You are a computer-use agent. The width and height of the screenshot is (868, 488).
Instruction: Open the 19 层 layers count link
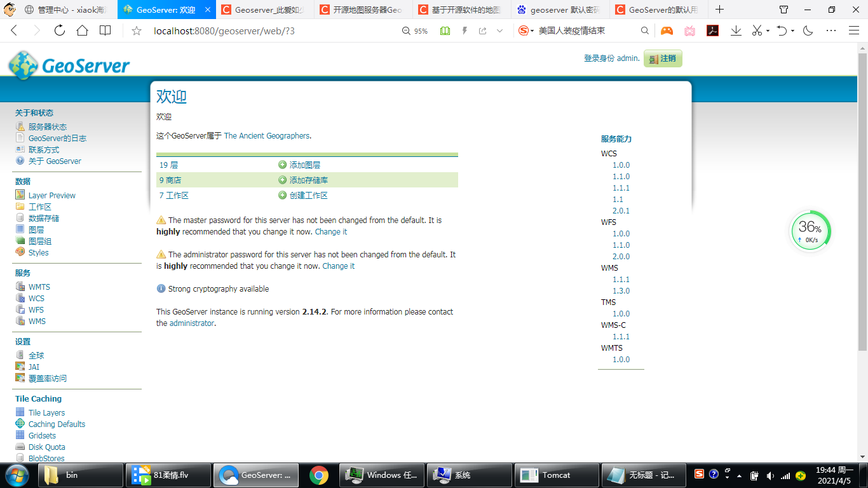[x=168, y=165]
